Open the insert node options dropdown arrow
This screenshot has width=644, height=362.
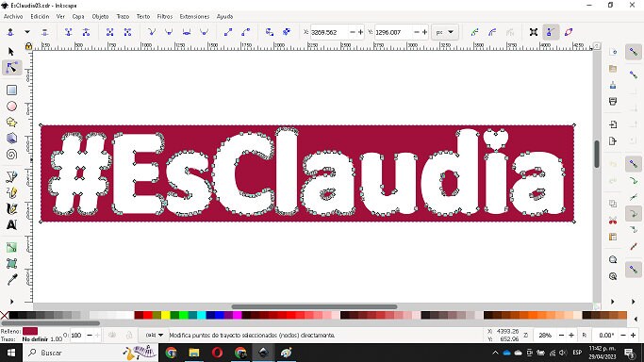pyautogui.click(x=27, y=32)
